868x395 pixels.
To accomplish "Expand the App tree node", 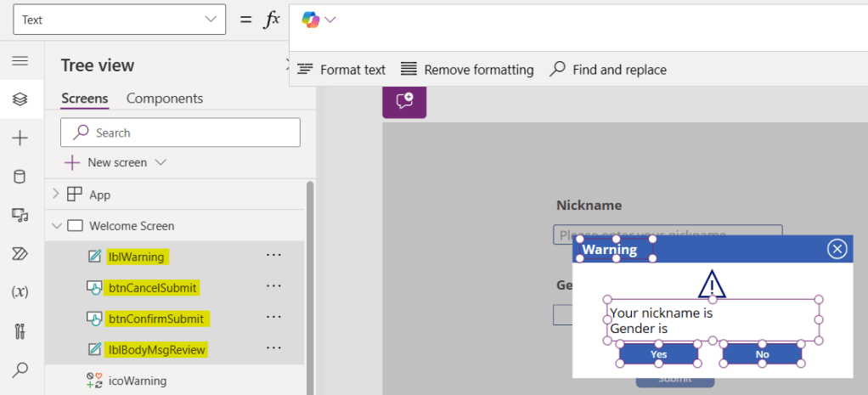I will [56, 195].
